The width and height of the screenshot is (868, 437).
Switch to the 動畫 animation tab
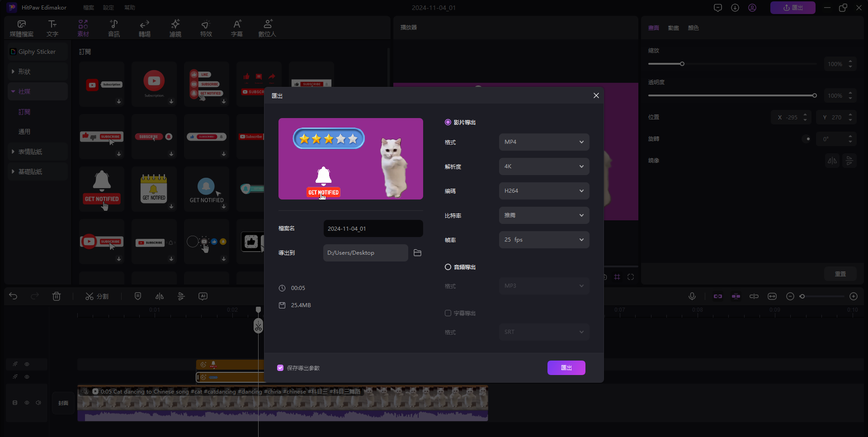click(x=674, y=28)
